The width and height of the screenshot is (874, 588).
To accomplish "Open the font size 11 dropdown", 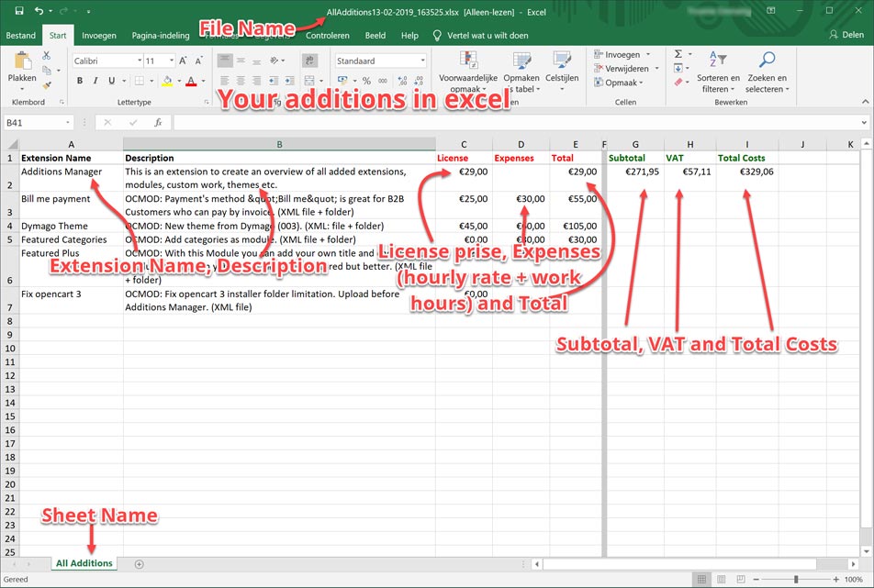I will click(x=172, y=61).
